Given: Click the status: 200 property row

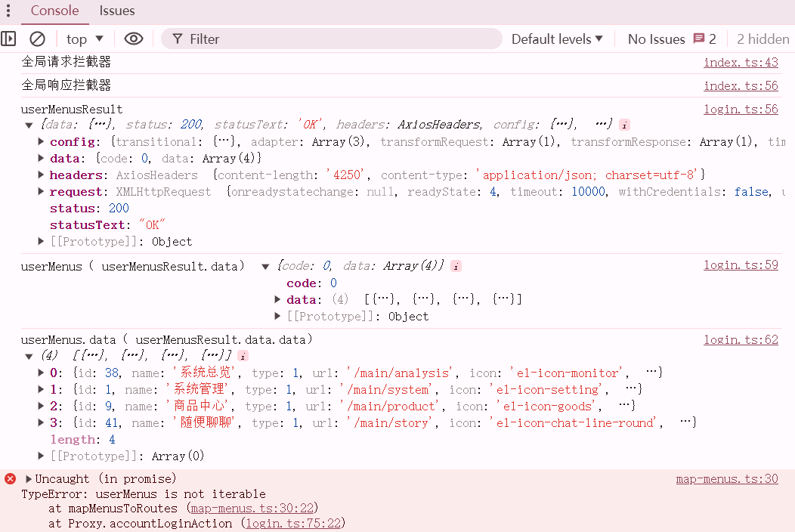Looking at the screenshot, I should click(89, 209).
